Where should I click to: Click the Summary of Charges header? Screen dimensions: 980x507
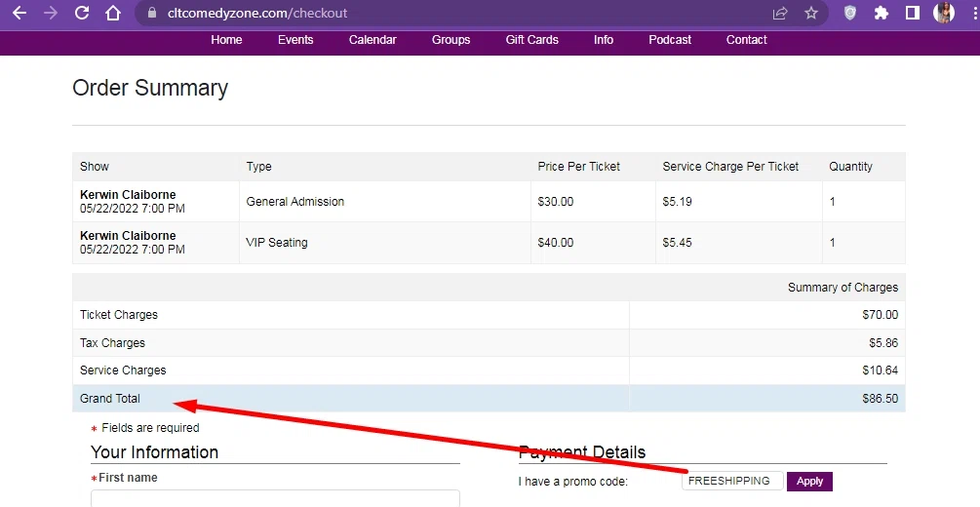[x=843, y=288]
